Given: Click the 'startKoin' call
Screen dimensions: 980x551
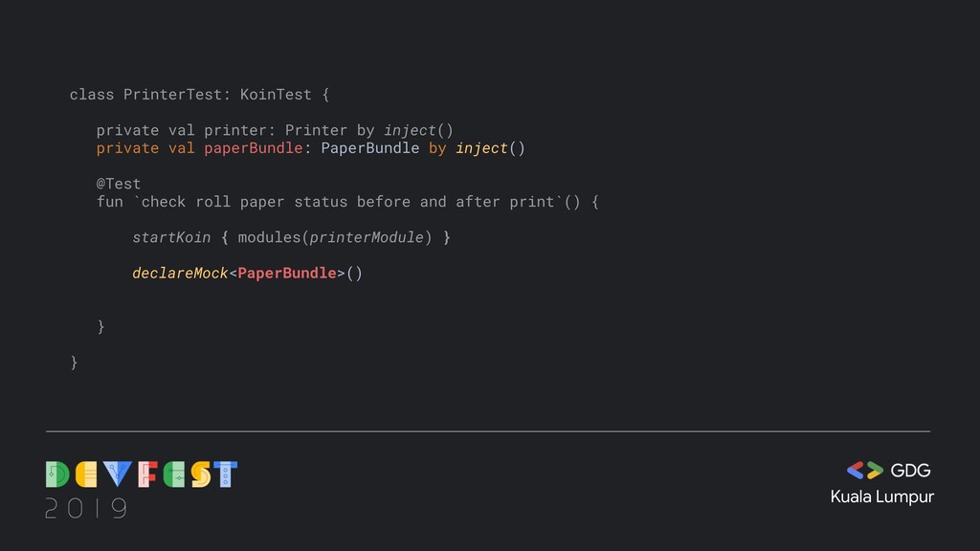Looking at the screenshot, I should click(171, 237).
